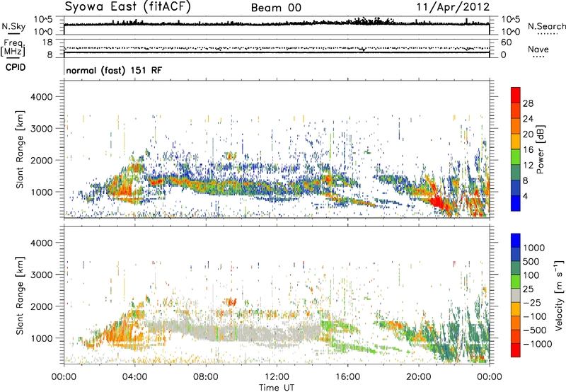Click the -1000 value on Velocity colorbar
566x392 pixels.
click(x=538, y=344)
